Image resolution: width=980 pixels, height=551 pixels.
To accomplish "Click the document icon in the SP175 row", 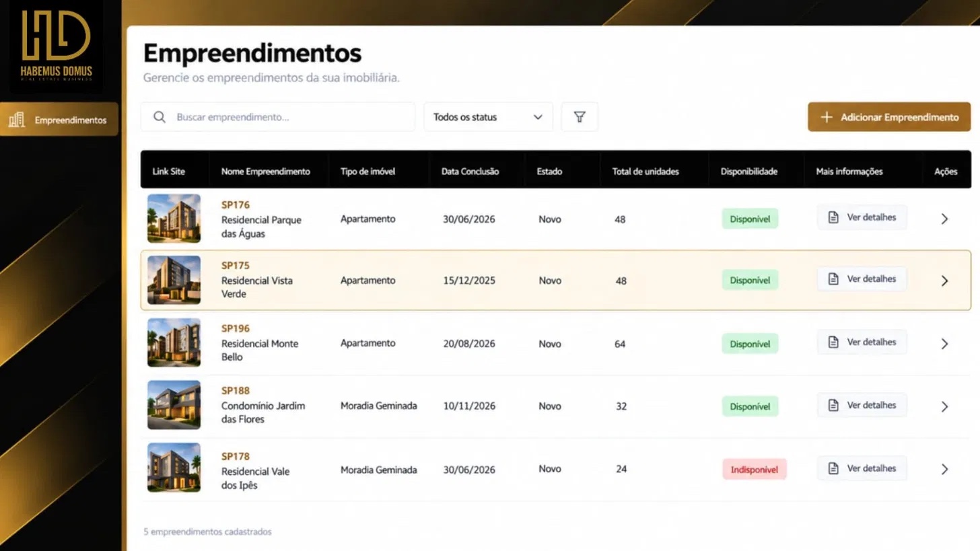I will click(x=833, y=279).
